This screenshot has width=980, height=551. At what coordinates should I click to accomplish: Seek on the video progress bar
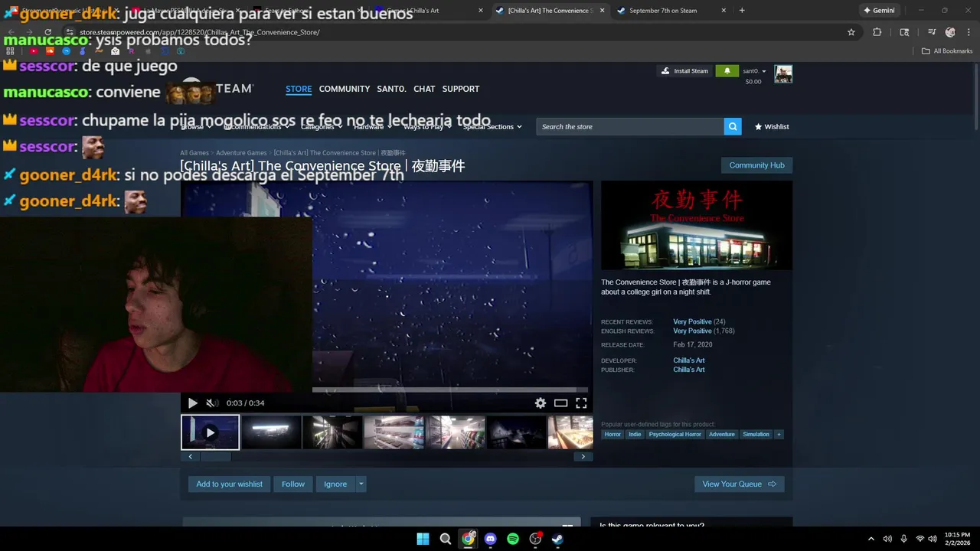pos(449,390)
